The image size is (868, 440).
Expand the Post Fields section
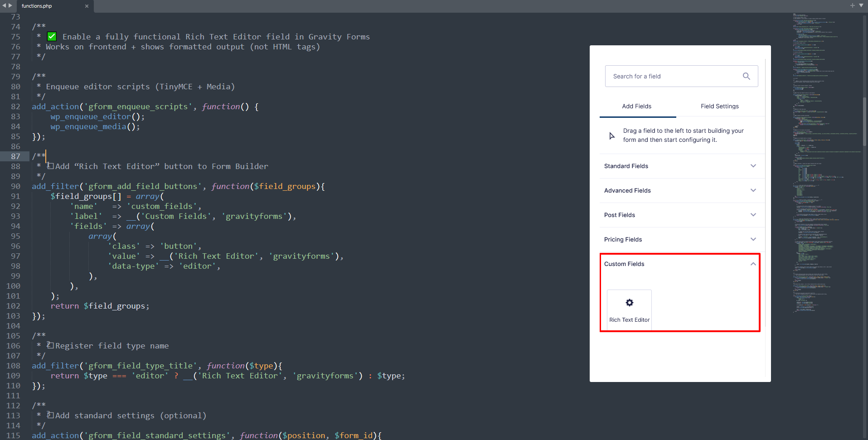753,215
